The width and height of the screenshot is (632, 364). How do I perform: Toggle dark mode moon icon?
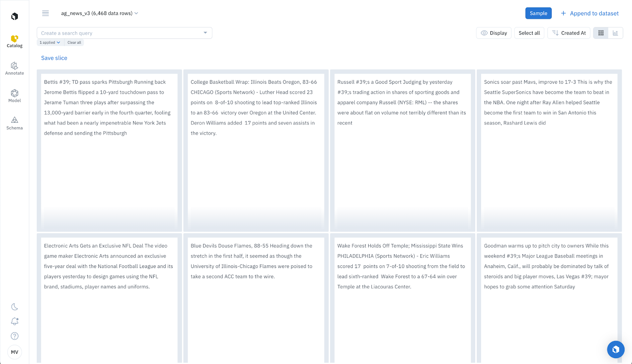click(x=15, y=307)
